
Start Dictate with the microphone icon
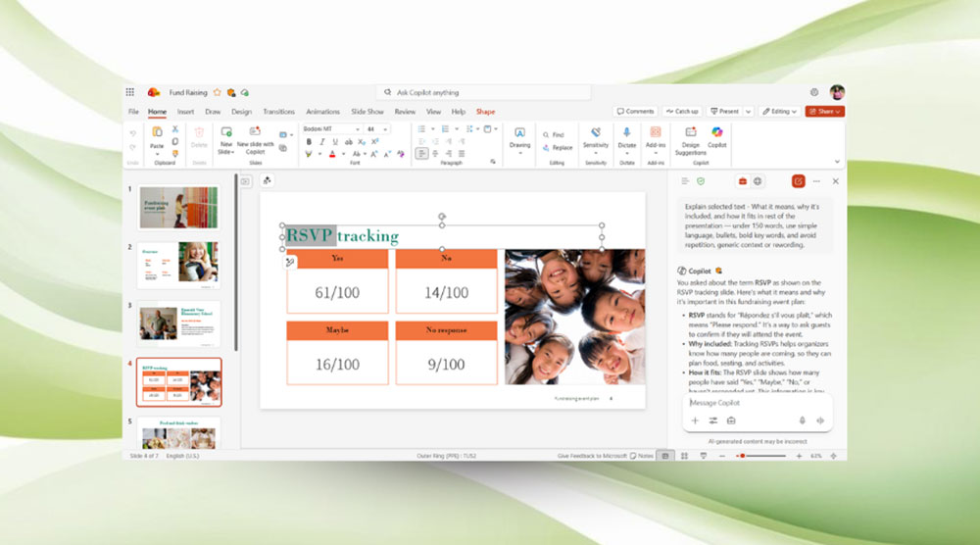tap(627, 132)
